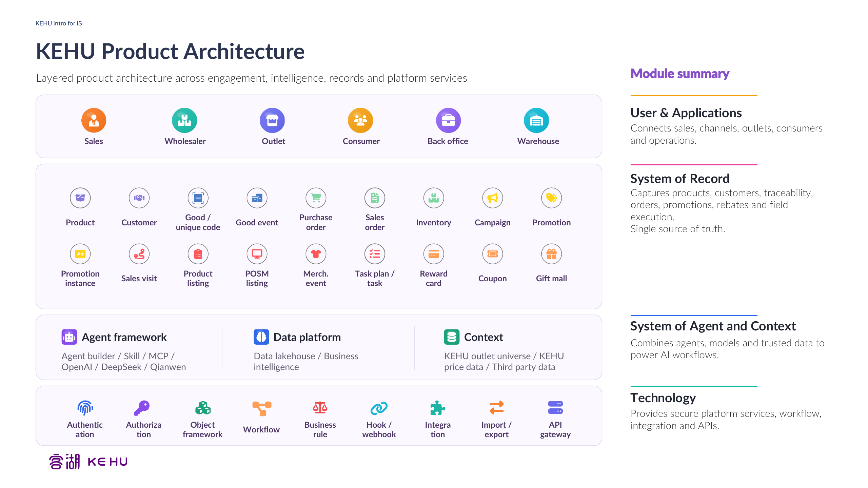Click the Module summary heading

coord(680,74)
